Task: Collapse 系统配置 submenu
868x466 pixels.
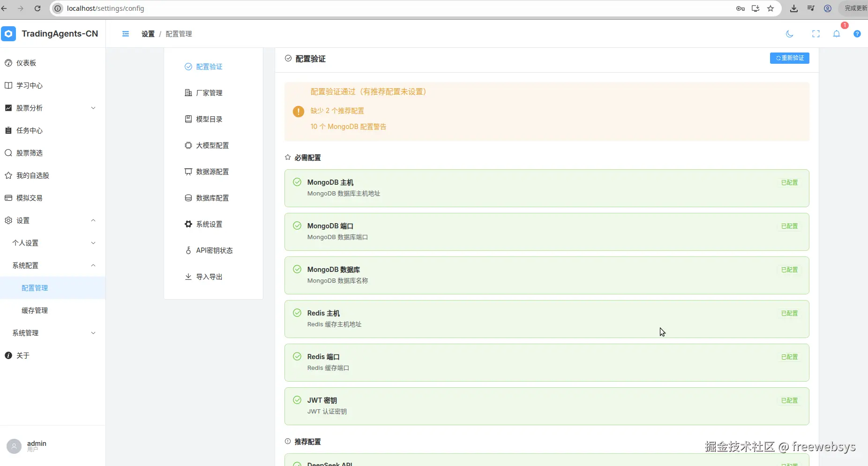Action: coord(52,265)
